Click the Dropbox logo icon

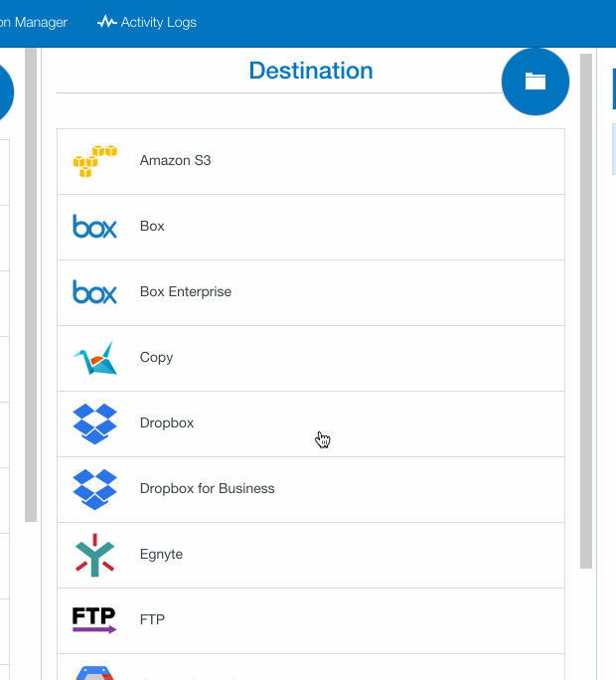click(94, 424)
